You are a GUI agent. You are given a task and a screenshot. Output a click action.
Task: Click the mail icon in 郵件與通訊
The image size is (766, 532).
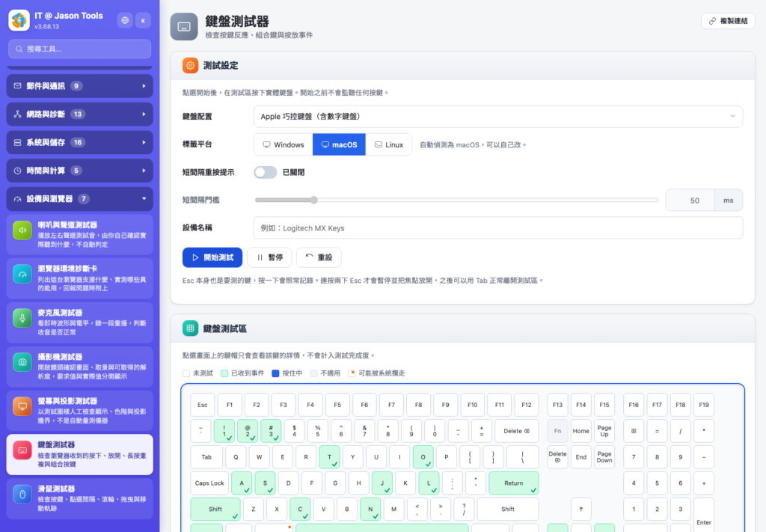click(x=18, y=86)
